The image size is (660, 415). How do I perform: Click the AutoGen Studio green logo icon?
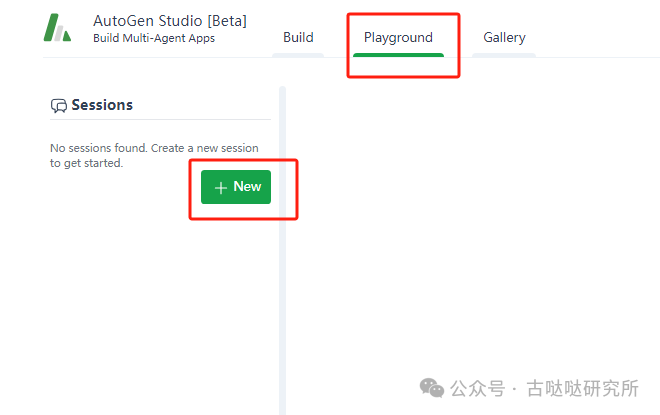pos(57,28)
